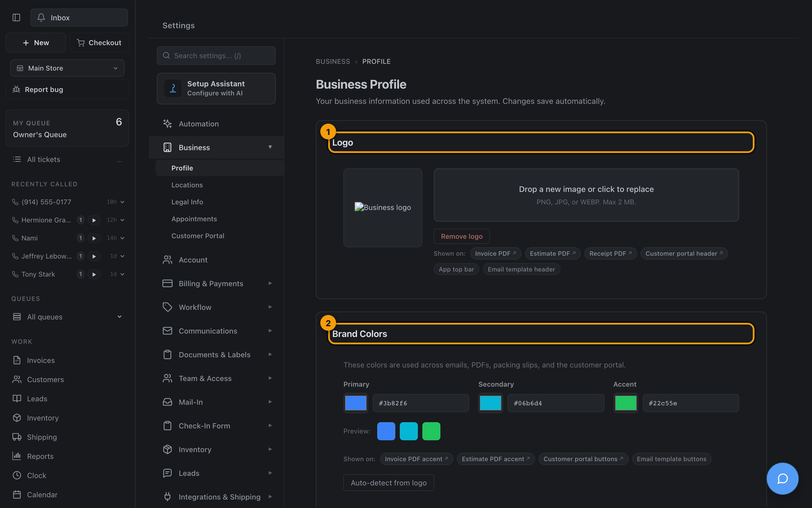Image resolution: width=812 pixels, height=508 pixels.
Task: Open Locations settings
Action: pos(187,185)
